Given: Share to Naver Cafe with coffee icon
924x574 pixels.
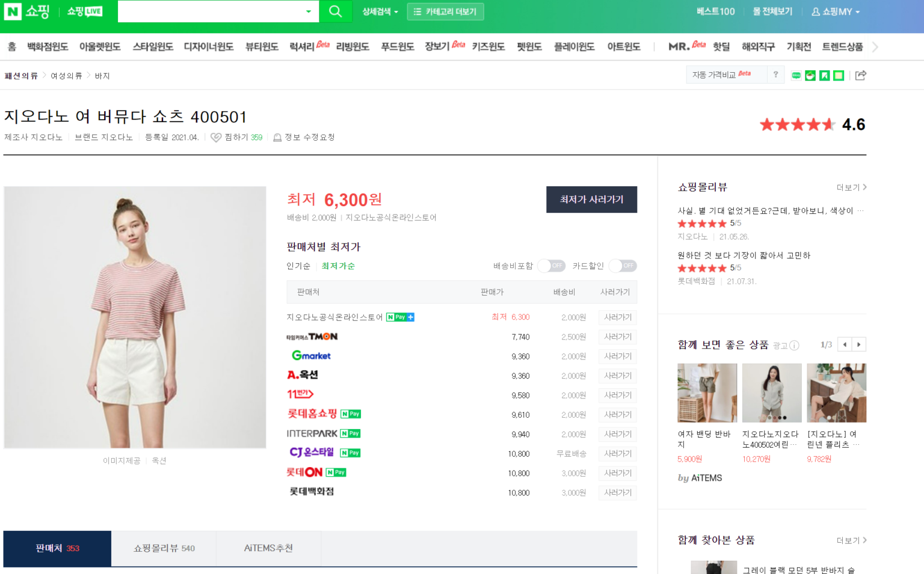Looking at the screenshot, I should click(x=810, y=75).
